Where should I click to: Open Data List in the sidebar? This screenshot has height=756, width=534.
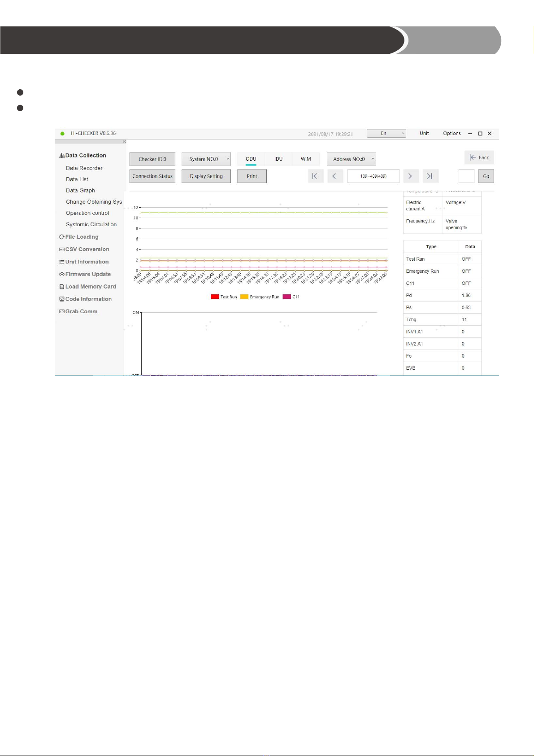(77, 179)
